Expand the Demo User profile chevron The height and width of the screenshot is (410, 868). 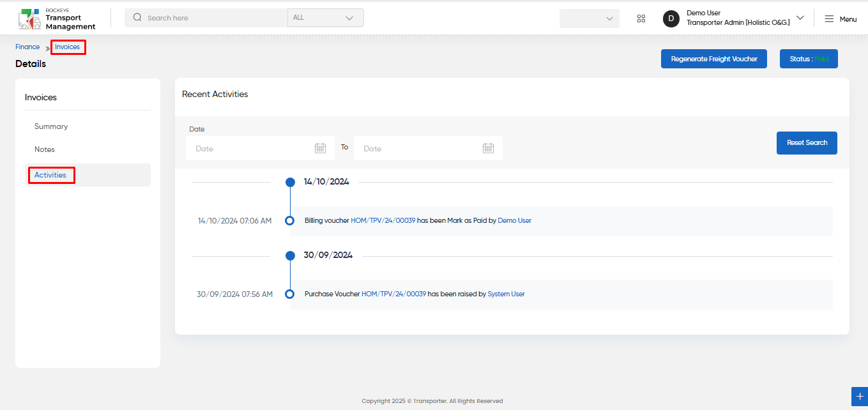pos(800,18)
